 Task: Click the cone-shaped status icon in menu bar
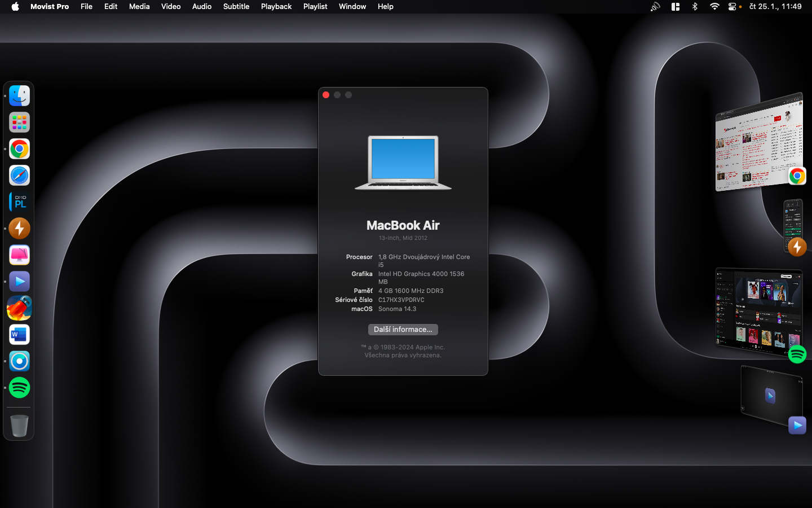(x=655, y=7)
